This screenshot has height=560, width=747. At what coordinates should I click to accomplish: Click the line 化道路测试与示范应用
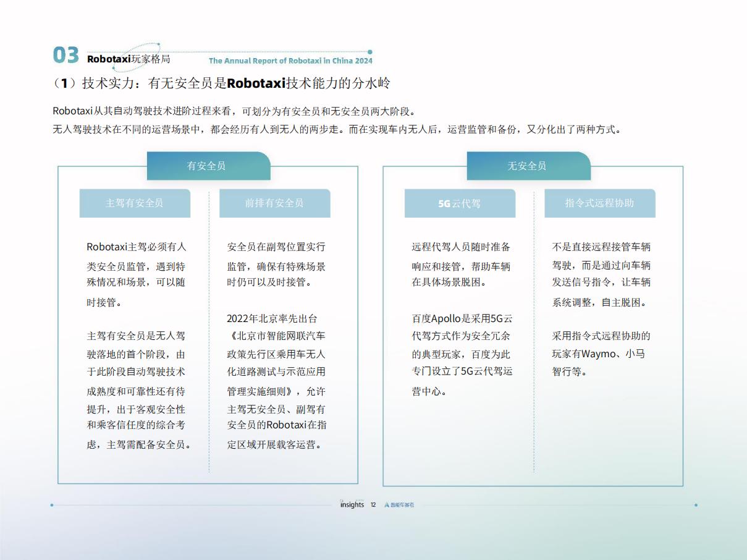point(276,372)
